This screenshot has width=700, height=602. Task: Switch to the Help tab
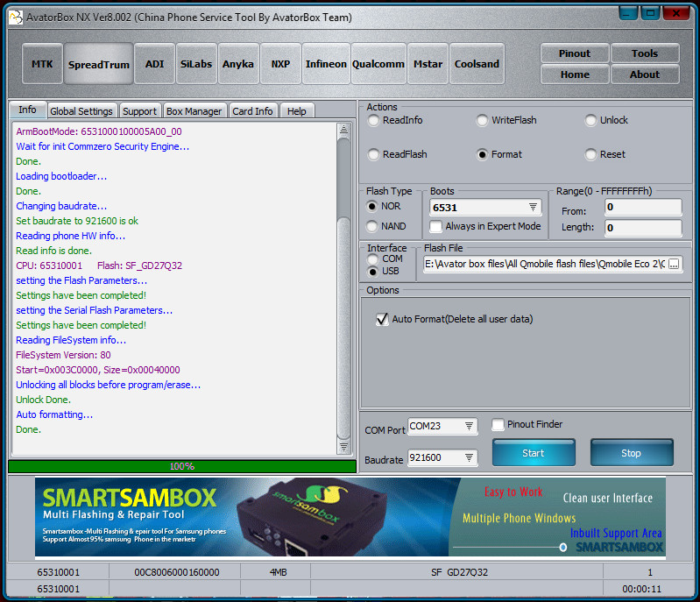pyautogui.click(x=297, y=111)
